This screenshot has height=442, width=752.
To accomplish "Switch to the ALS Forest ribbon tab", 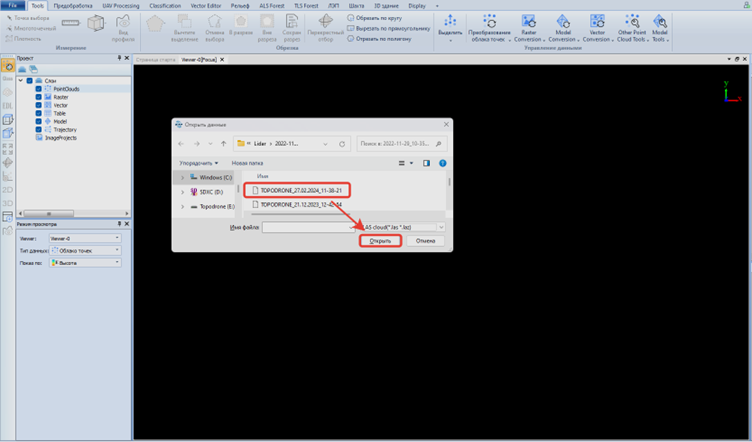I will 272,6.
